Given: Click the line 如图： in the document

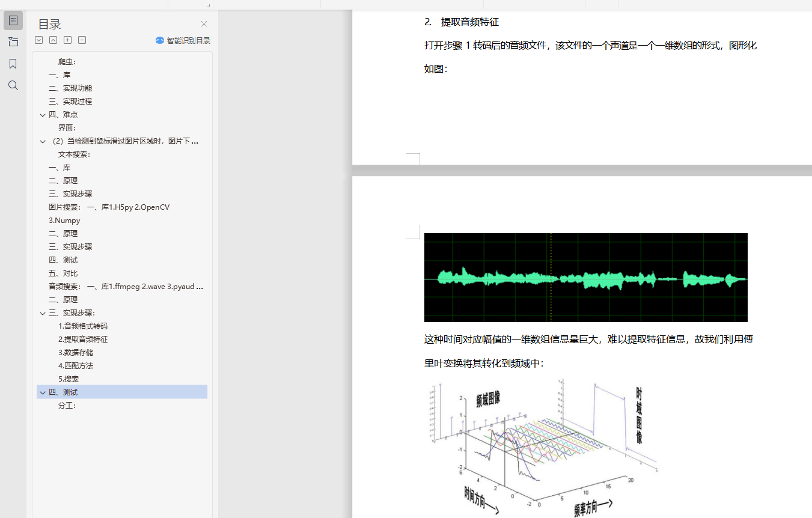Looking at the screenshot, I should [x=436, y=69].
